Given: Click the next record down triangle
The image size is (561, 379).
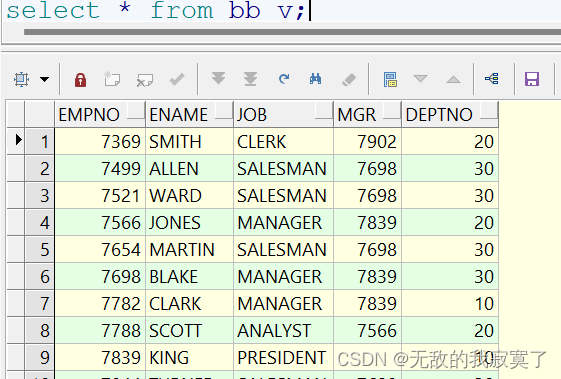Looking at the screenshot, I should point(420,78).
